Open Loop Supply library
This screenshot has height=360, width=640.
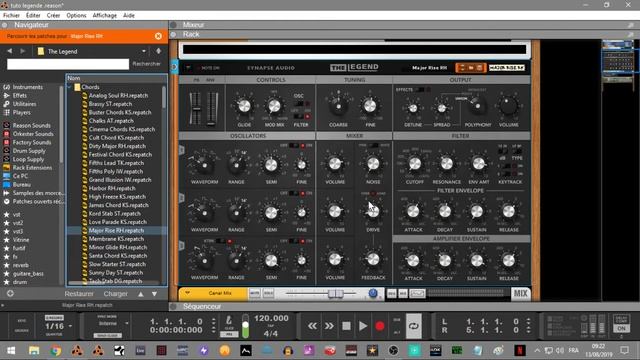coord(28,159)
